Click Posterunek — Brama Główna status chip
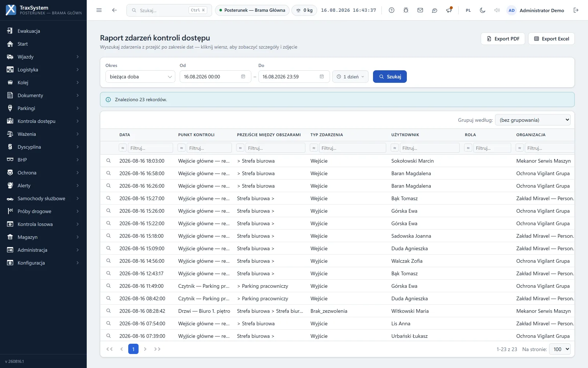Screen dimensions: 588x368 (252, 10)
